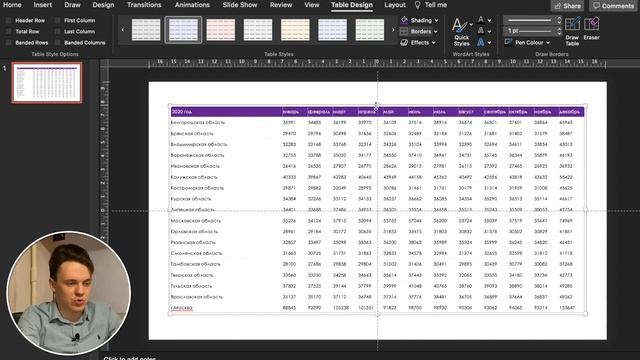Expand the Effects dropdown arrow
The width and height of the screenshot is (640, 360).
433,42
